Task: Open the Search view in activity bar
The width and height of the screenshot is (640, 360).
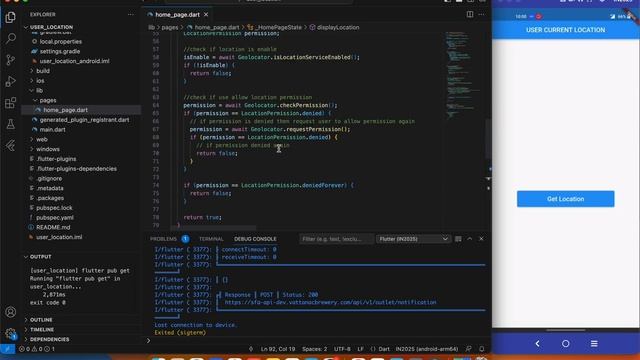Action: click(11, 38)
